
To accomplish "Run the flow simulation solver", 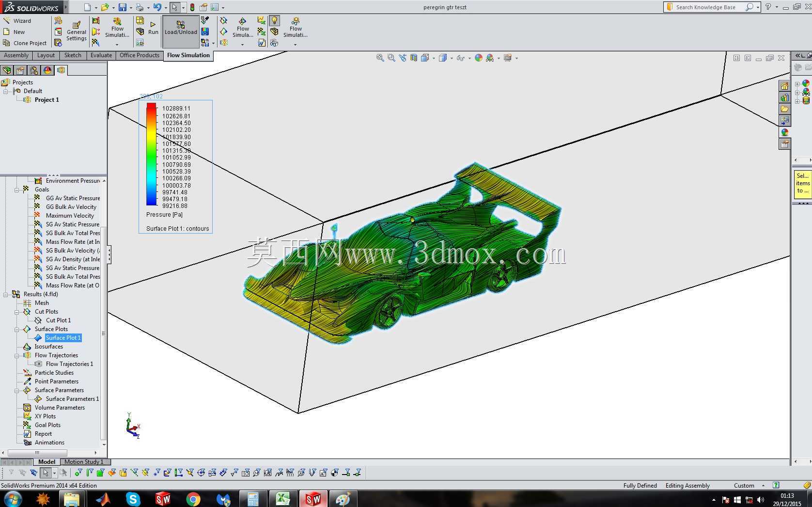I will [153, 28].
